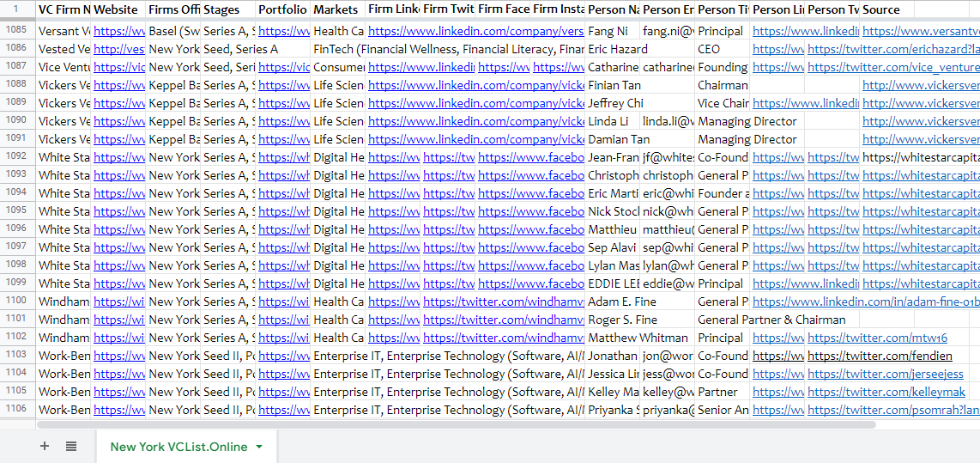Select the Jeffrey Chi name cell
This screenshot has width=980, height=463.
click(613, 103)
